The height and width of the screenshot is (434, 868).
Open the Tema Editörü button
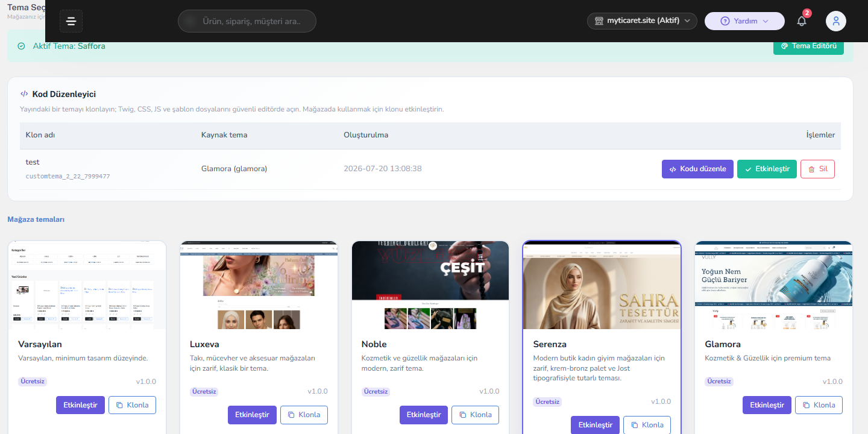808,46
